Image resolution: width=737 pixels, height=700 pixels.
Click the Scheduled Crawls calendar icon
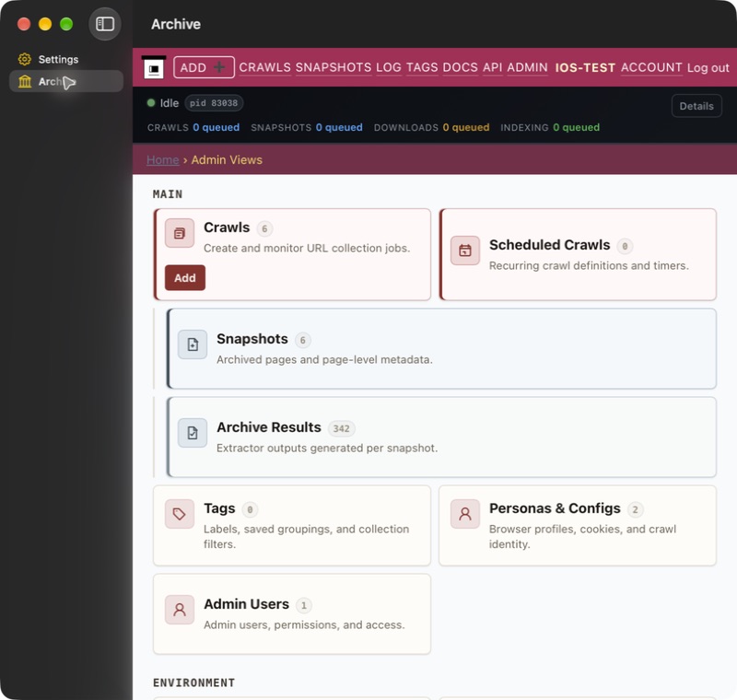(x=465, y=251)
